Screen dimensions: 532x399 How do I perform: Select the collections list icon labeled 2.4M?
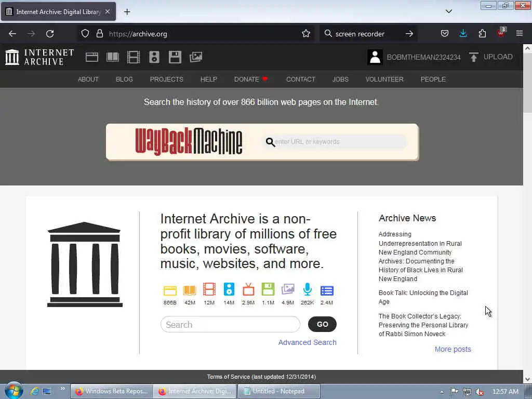coord(327,290)
